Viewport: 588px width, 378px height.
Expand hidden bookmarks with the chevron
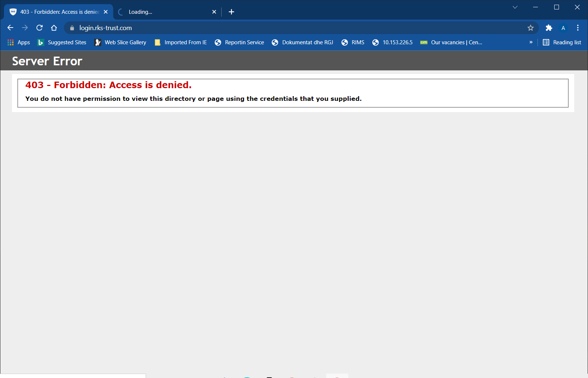[x=531, y=42]
